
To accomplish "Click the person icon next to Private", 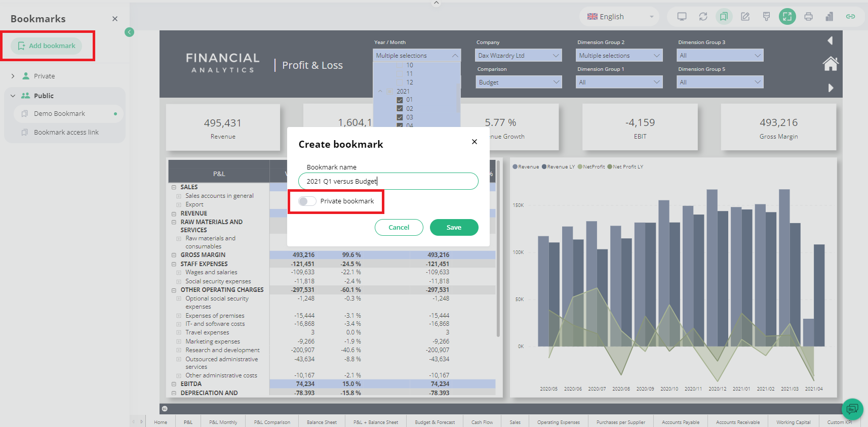I will click(26, 76).
